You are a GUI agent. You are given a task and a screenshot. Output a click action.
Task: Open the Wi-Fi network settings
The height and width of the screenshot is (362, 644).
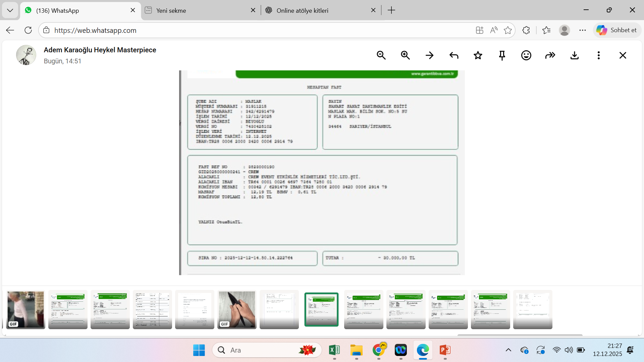[x=556, y=350]
